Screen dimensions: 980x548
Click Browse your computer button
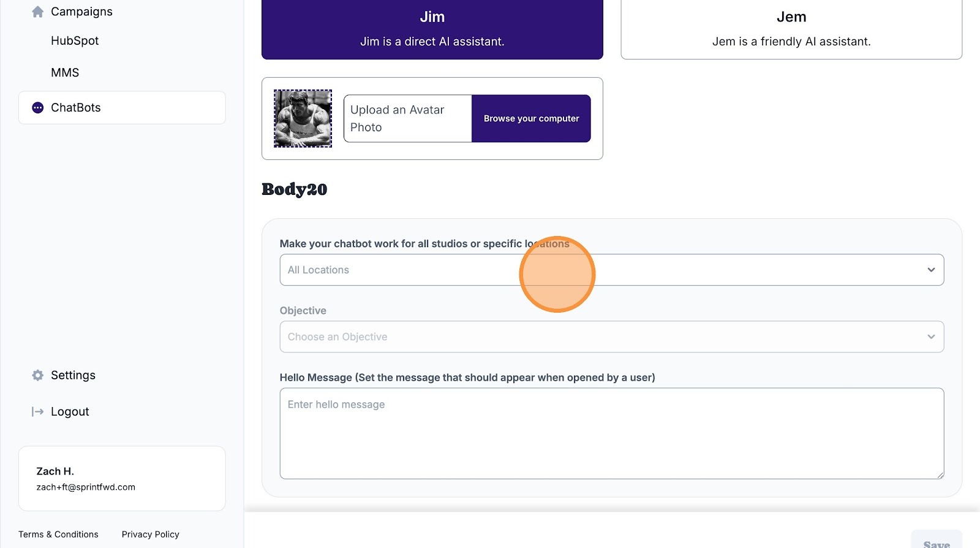[x=531, y=118]
